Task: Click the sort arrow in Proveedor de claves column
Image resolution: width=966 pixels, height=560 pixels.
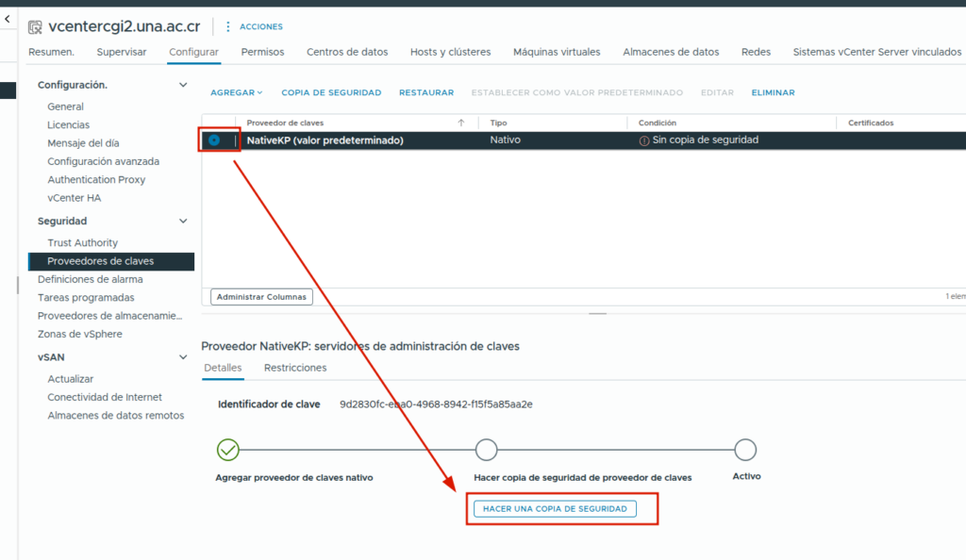Action: (x=460, y=123)
